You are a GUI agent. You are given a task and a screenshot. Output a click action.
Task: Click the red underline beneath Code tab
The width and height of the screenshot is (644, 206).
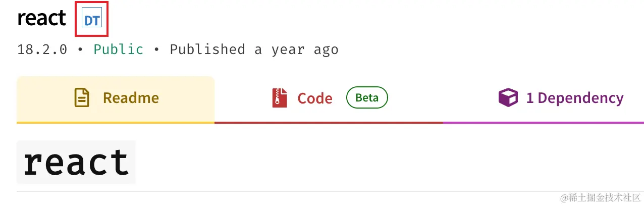pos(329,122)
